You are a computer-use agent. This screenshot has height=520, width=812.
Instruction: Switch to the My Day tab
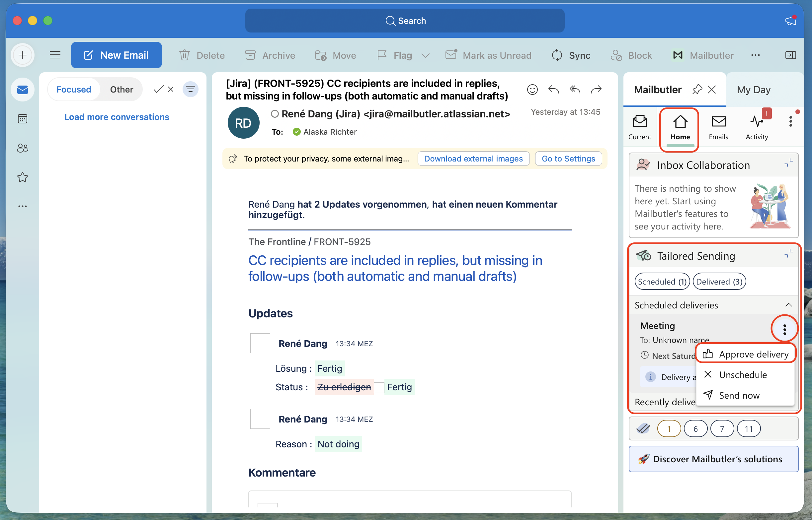pyautogui.click(x=754, y=90)
